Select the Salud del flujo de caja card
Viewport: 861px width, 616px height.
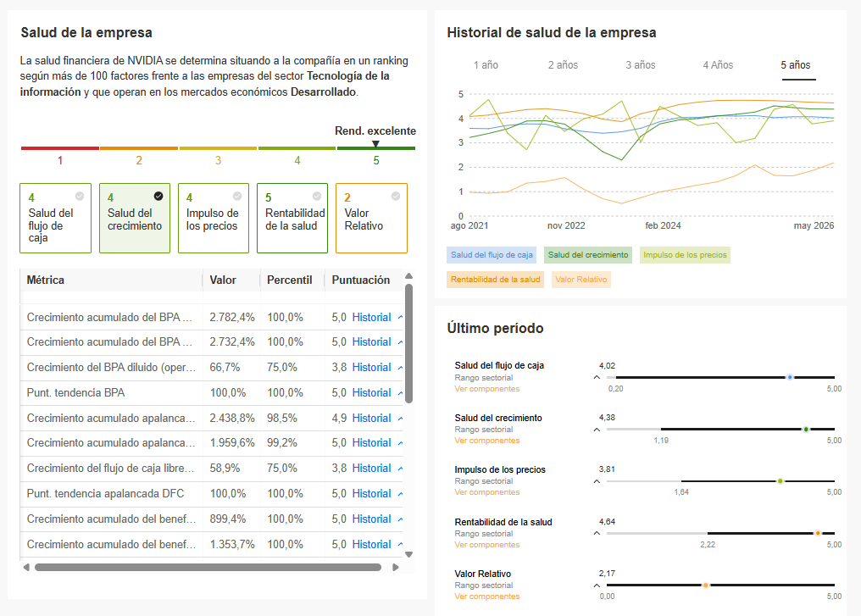tap(55, 218)
